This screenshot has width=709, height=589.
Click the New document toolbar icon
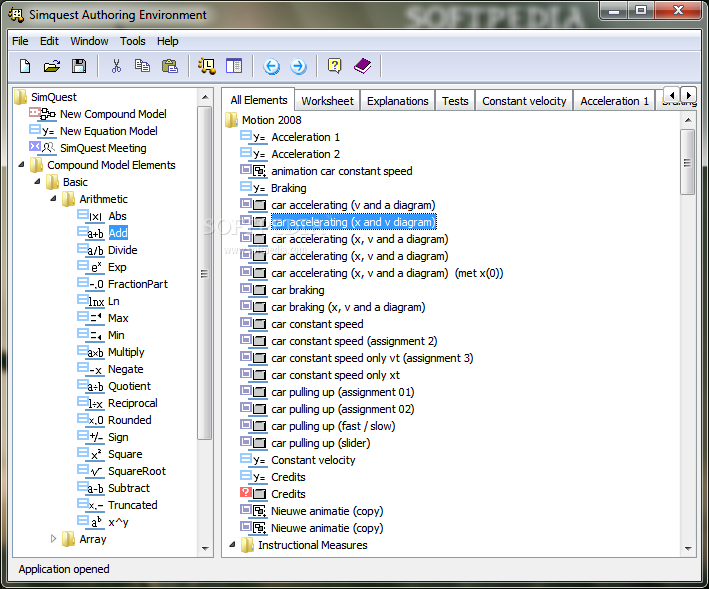click(25, 66)
